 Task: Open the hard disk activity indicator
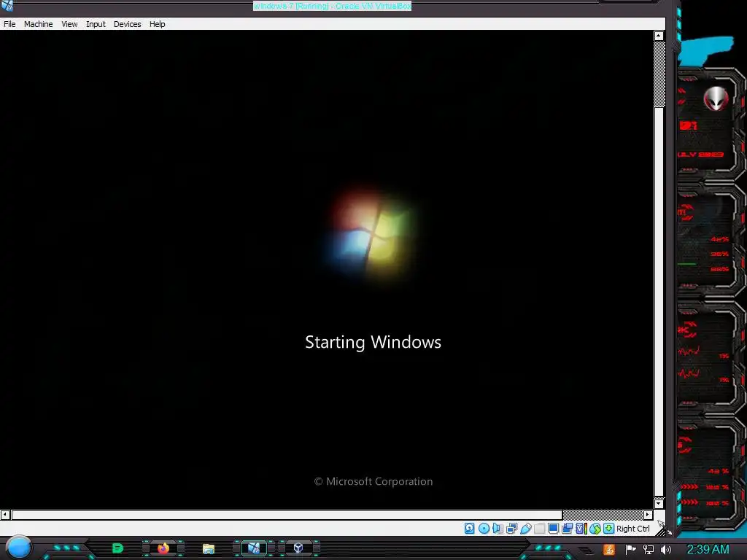469,528
